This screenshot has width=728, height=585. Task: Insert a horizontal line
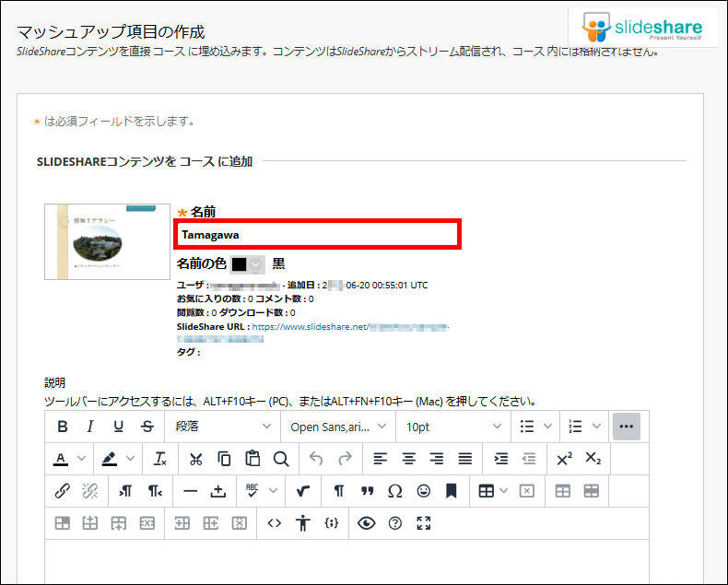[191, 491]
